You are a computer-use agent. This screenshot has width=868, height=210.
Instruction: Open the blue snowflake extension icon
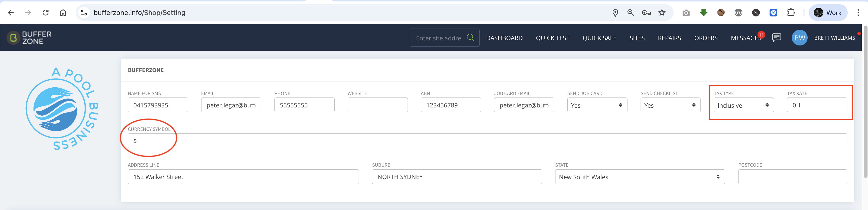pos(773,13)
